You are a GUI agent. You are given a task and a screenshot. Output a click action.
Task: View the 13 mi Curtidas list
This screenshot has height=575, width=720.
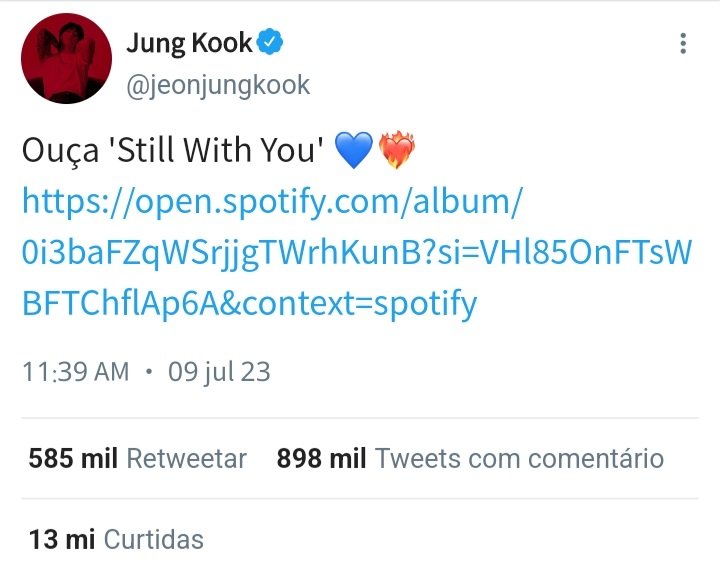coord(116,539)
